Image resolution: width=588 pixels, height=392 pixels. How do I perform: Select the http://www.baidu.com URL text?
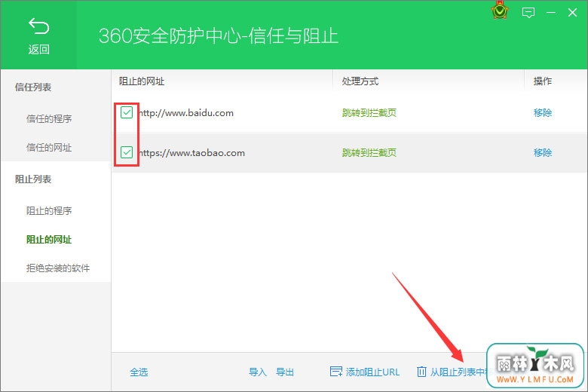(186, 113)
